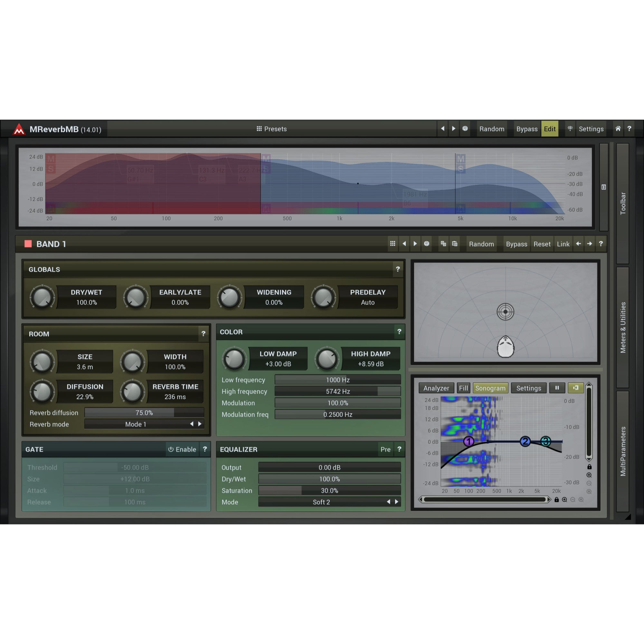
Task: Expand the Meters & Utilities side panel
Action: click(x=623, y=327)
